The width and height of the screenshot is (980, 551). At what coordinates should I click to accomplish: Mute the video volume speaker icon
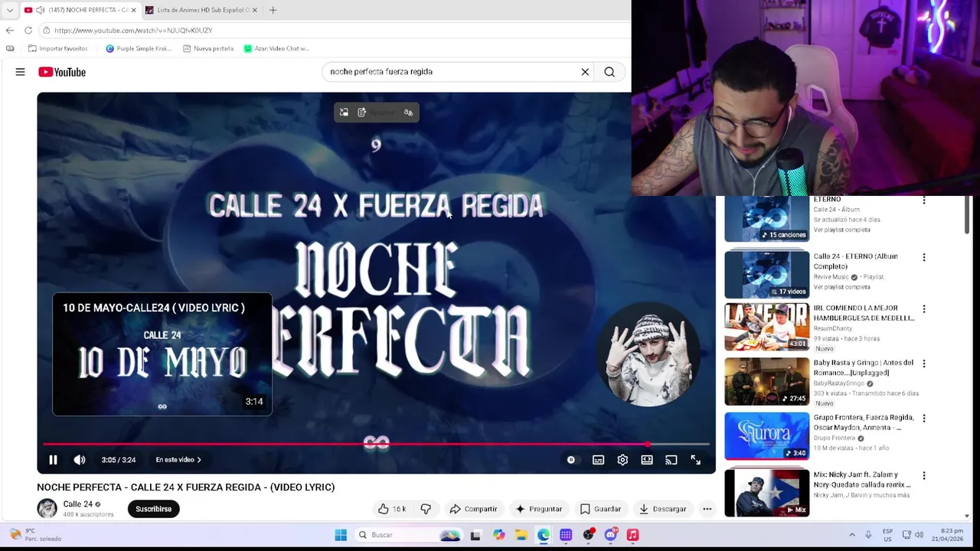pos(80,460)
